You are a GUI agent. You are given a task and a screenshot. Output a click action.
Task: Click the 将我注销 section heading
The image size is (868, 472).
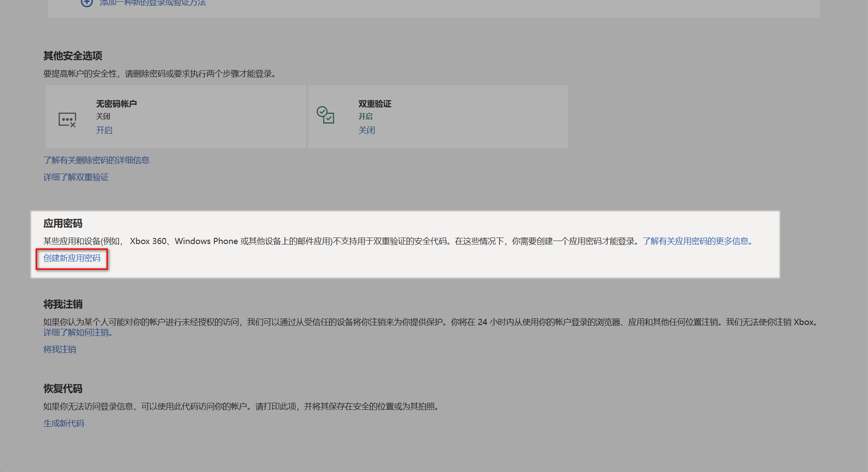tap(63, 304)
